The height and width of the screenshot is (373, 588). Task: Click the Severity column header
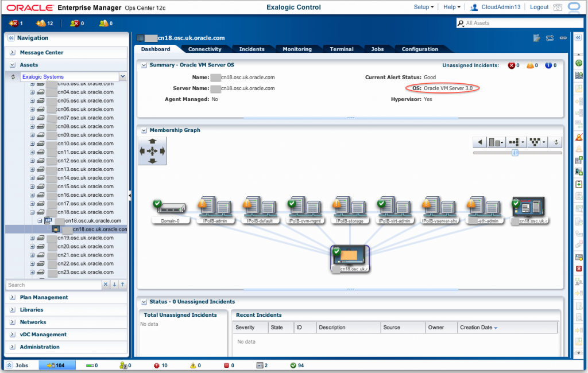(251, 327)
